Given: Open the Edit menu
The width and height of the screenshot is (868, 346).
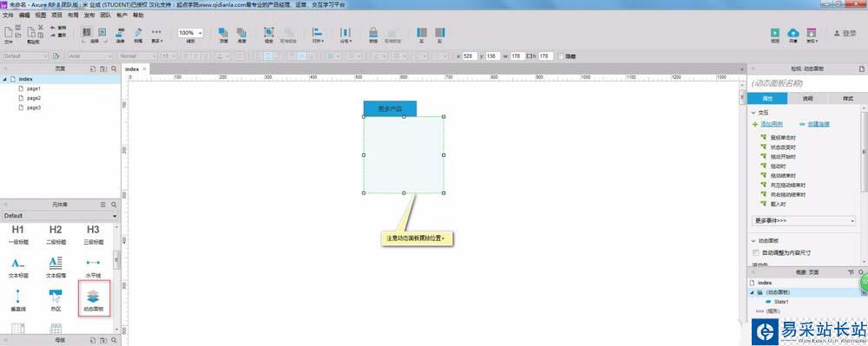Looking at the screenshot, I should point(24,16).
